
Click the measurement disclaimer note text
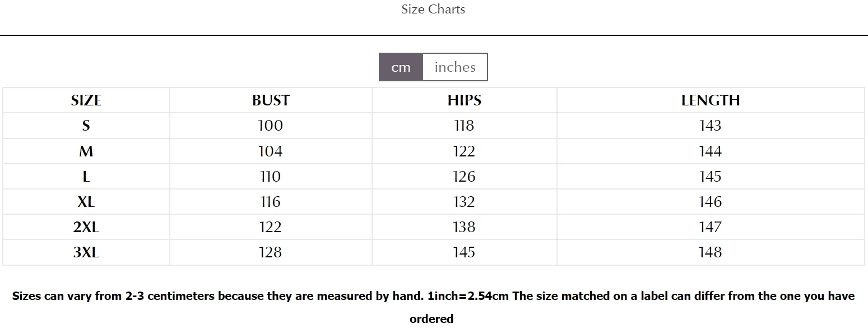click(433, 307)
